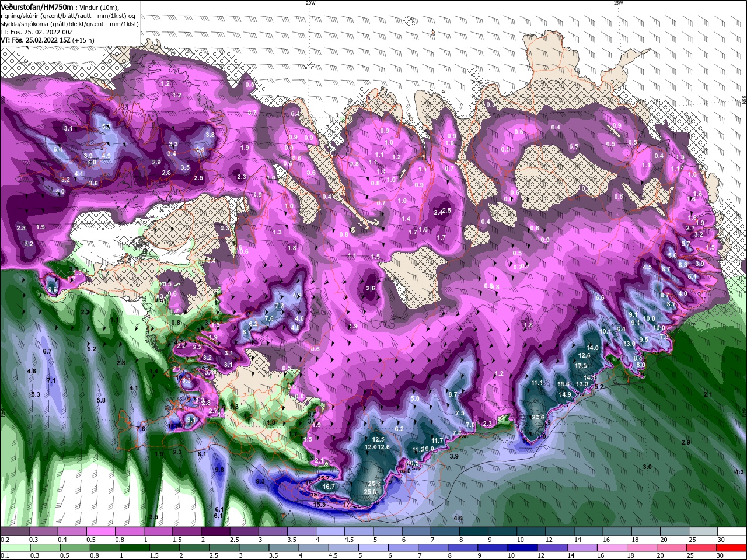
Task: Select the lower scale bright red swatch at 30
Action: pos(732,547)
